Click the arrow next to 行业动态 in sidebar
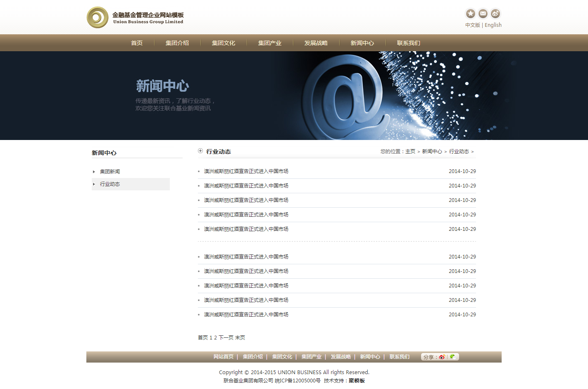The image size is (588, 389). [94, 184]
